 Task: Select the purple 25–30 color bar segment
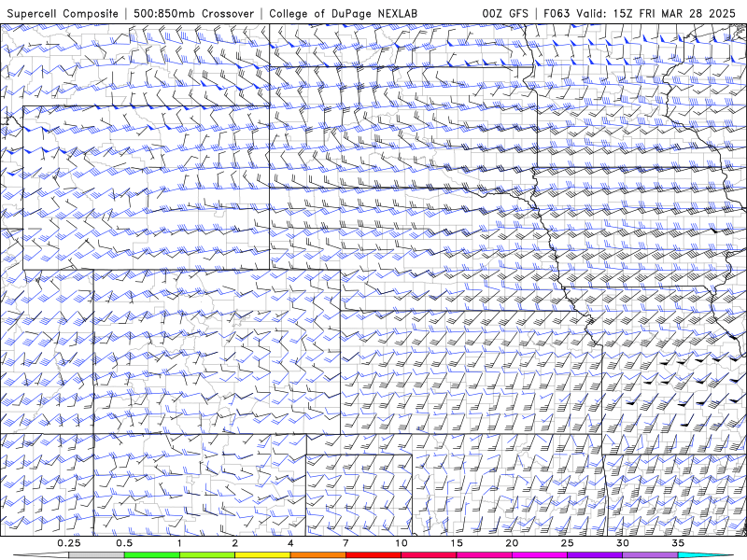[595, 555]
